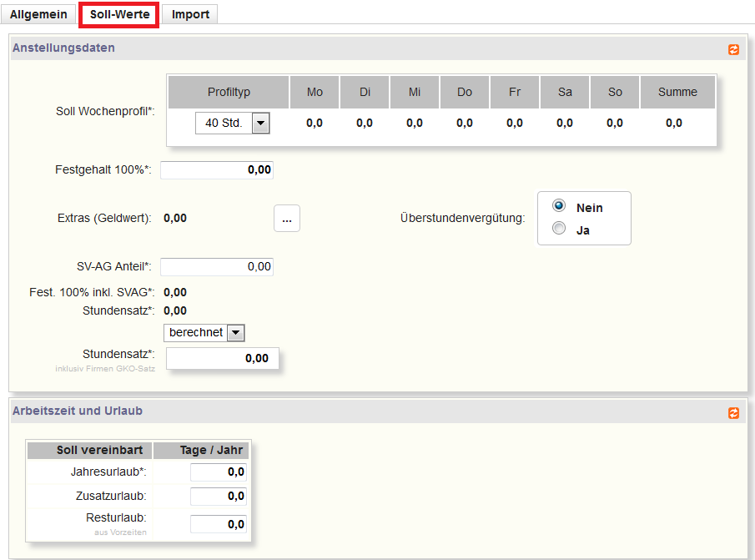Select the Soll-Werte tab

pos(118,14)
